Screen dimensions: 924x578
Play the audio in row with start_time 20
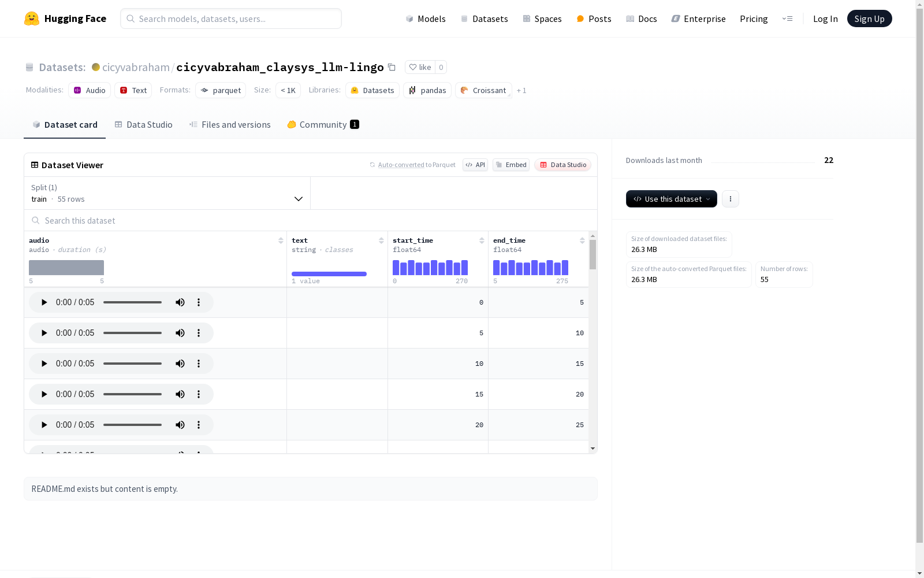tap(44, 425)
